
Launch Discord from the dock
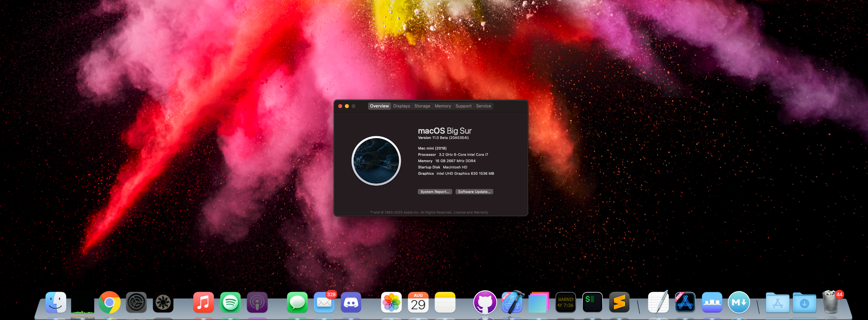[x=351, y=302]
